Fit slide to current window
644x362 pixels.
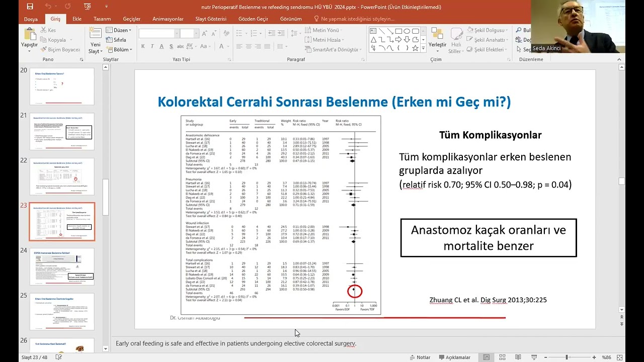621,357
